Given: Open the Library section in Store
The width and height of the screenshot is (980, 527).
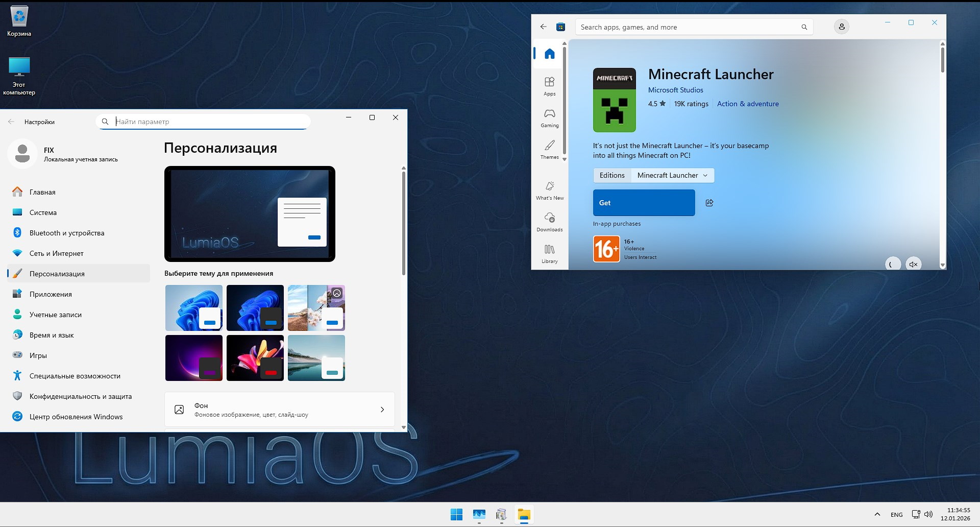Looking at the screenshot, I should pos(549,253).
